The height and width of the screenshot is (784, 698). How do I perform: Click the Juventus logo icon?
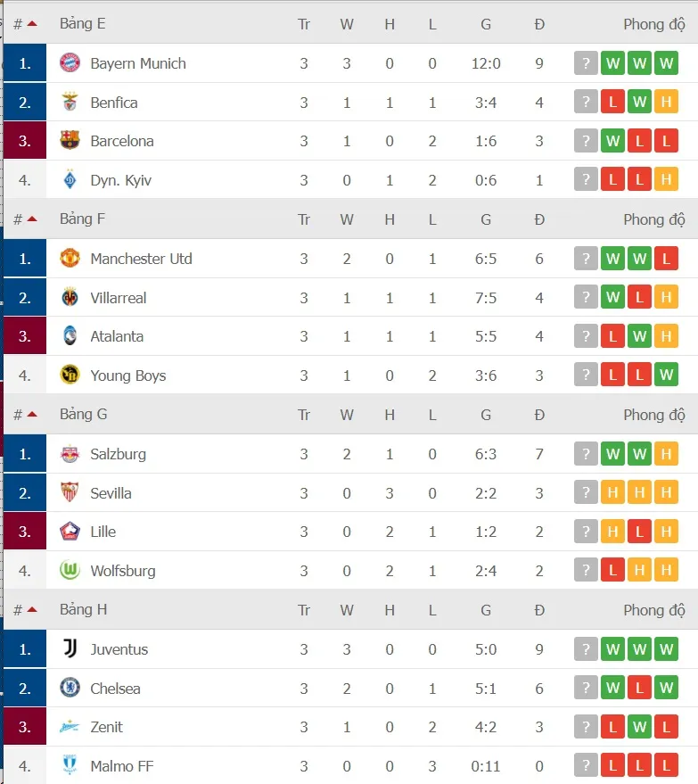(x=70, y=649)
